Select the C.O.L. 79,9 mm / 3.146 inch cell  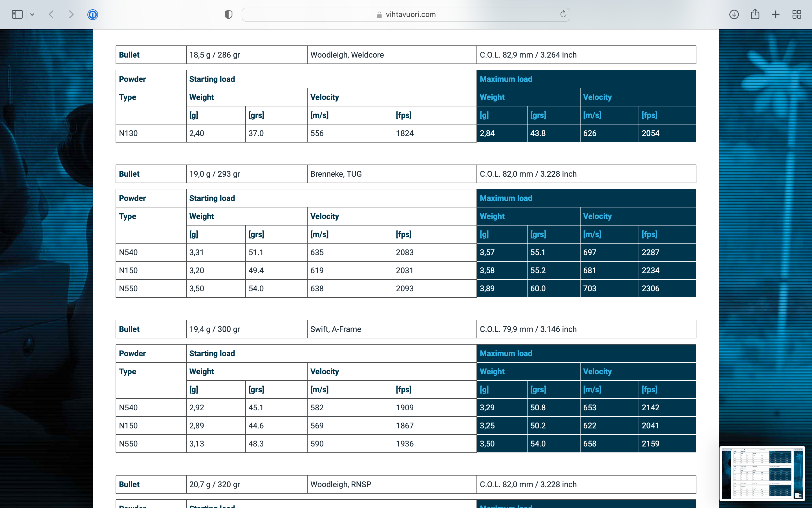click(x=586, y=329)
